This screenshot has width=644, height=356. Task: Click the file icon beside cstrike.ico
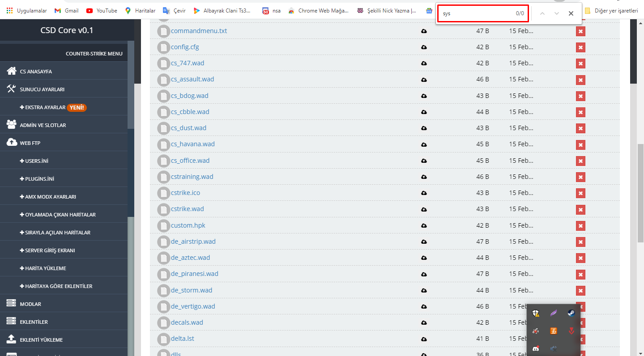click(x=164, y=193)
